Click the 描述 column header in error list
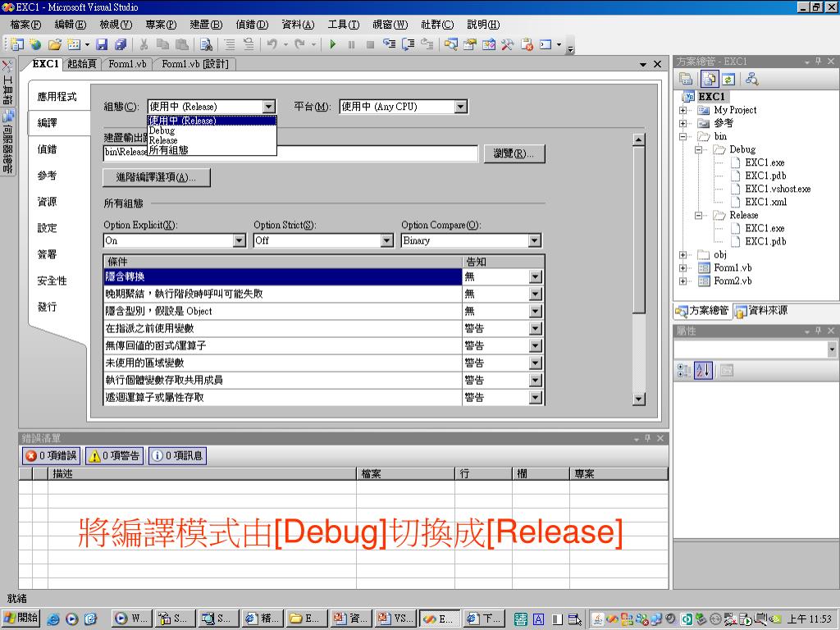The width and height of the screenshot is (840, 630). pyautogui.click(x=202, y=473)
